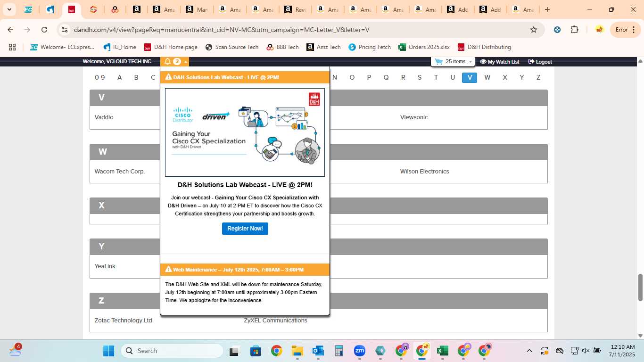Open Outlook from the taskbar
Screen dimensions: 644x362
tap(318, 351)
